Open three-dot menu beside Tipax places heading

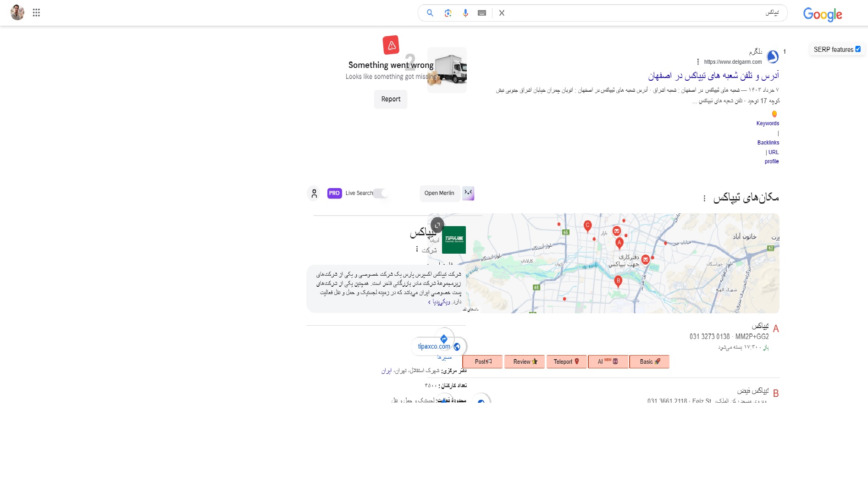point(704,198)
